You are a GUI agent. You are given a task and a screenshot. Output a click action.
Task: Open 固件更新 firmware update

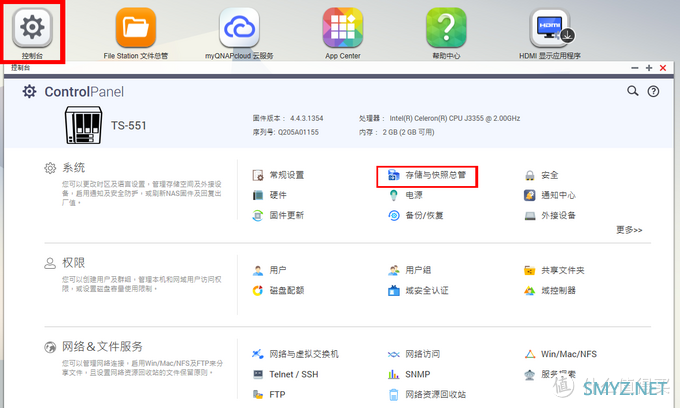click(278, 215)
